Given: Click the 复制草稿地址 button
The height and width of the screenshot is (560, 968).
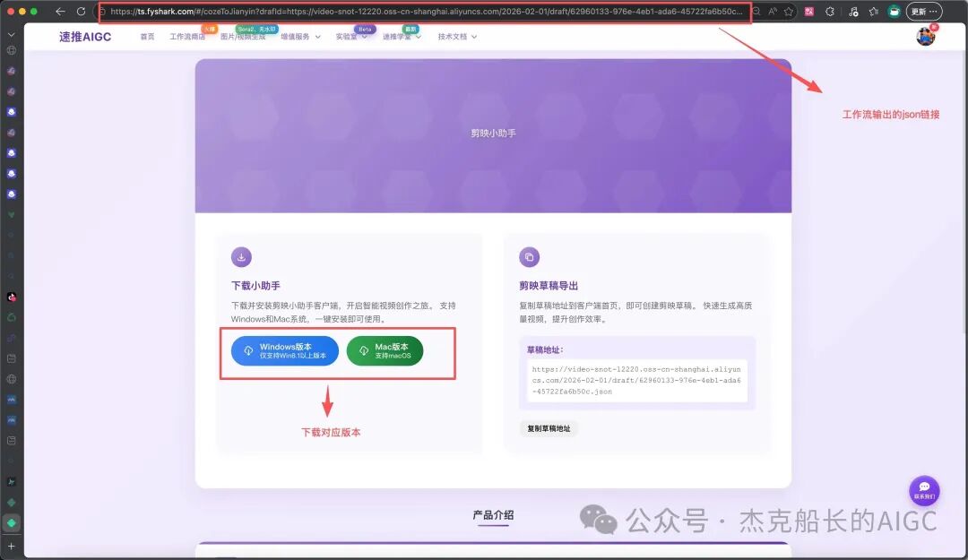Looking at the screenshot, I should coord(549,428).
